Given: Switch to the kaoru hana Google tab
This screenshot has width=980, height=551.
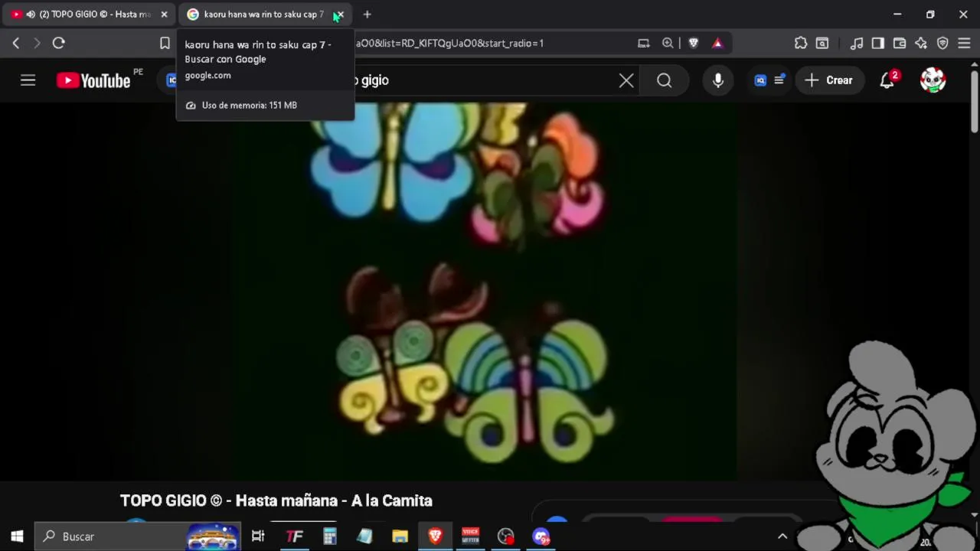Looking at the screenshot, I should pos(263,15).
